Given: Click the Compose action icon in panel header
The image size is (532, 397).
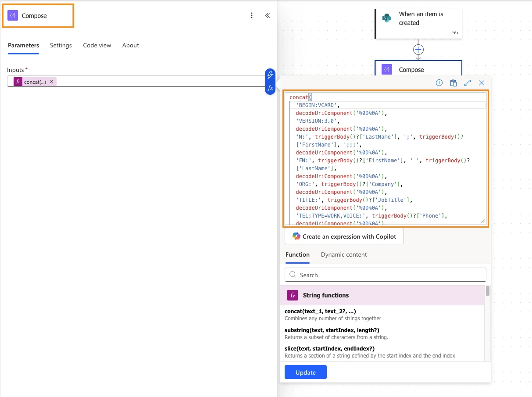Looking at the screenshot, I should [13, 15].
